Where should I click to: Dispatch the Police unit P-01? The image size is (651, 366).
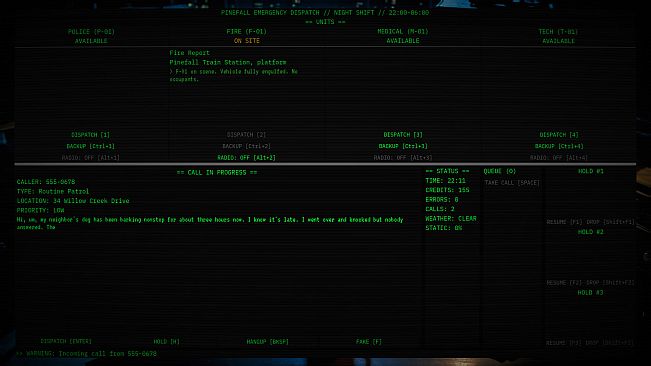pyautogui.click(x=91, y=135)
